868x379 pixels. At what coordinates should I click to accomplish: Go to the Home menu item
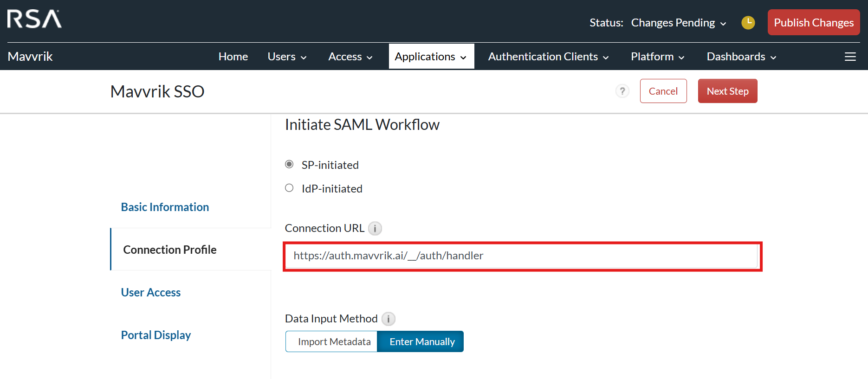tap(233, 57)
